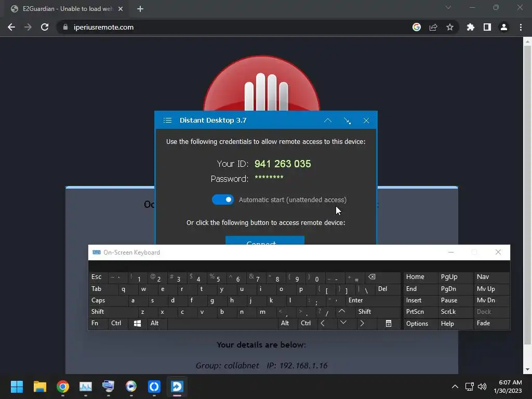Click Fade key on keyboard
The image size is (532, 399).
click(491, 323)
